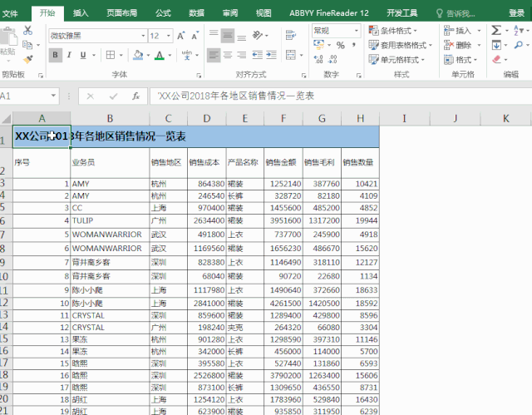The width and height of the screenshot is (532, 415).
Task: Click the Paste clipboard icon
Action: tap(8, 37)
